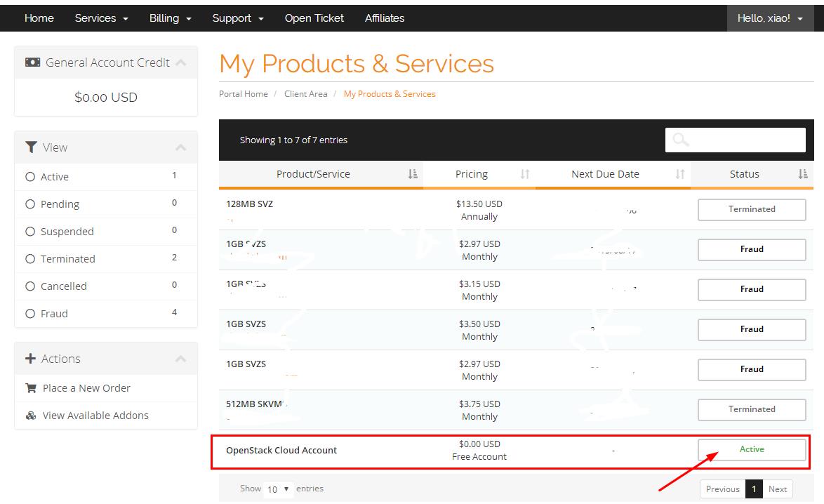Click the shopping cart icon for new order
This screenshot has height=504, width=824.
click(x=31, y=388)
